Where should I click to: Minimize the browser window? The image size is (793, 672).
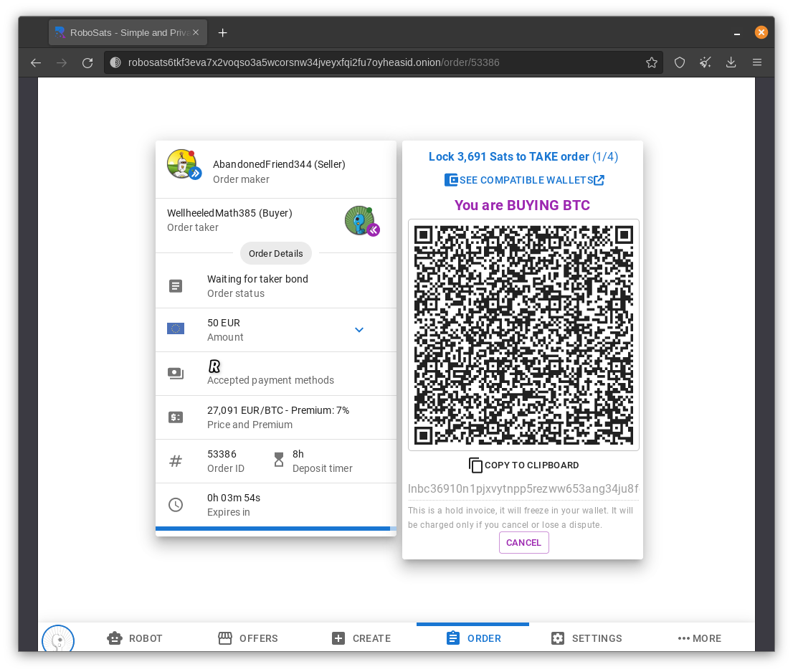coord(737,33)
